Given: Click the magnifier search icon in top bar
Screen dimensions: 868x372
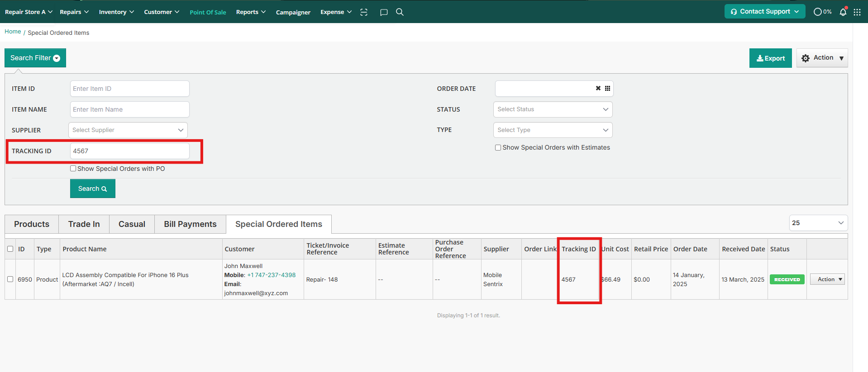Looking at the screenshot, I should coord(400,12).
